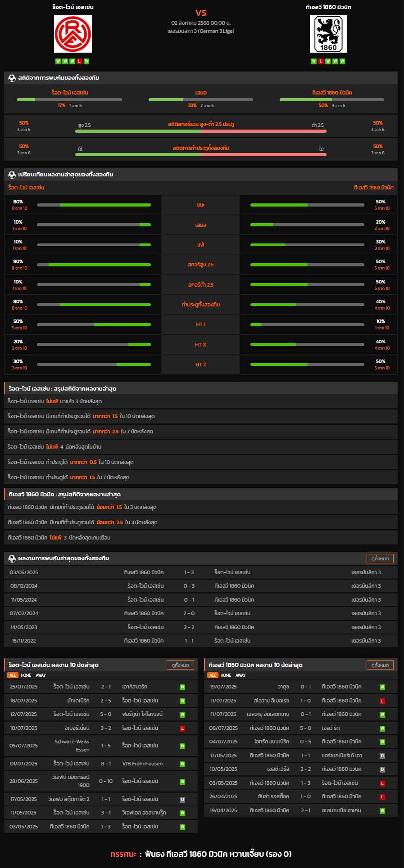404x868 pixels.
Task: Click football icon beside สถิติจากการพบกันของทั้งสองทีม heading
Action: [12, 78]
